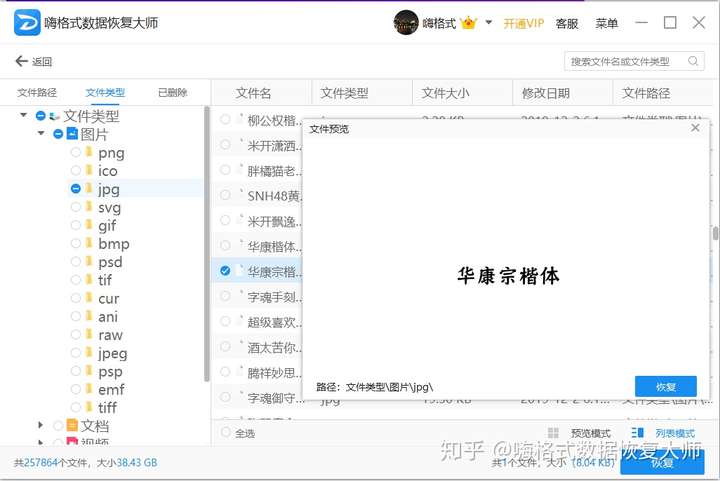The height and width of the screenshot is (481, 720).
Task: Select the png folder radio
Action: click(x=76, y=152)
